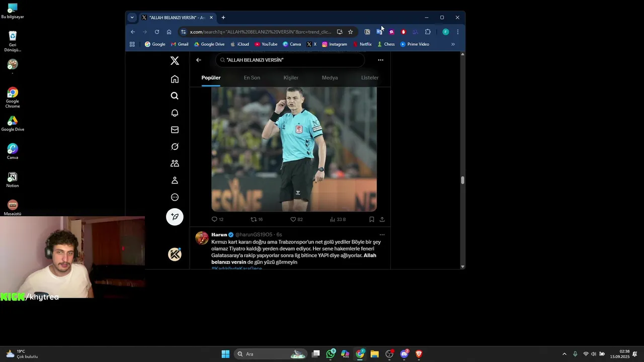Open Gmail bookmark
The image size is (644, 362).
pos(180,44)
